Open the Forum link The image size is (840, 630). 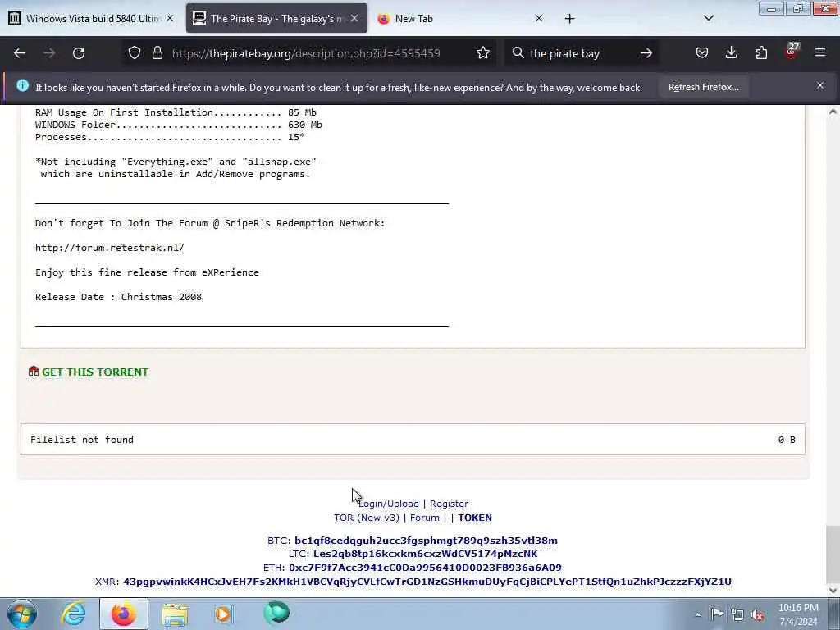pos(425,518)
